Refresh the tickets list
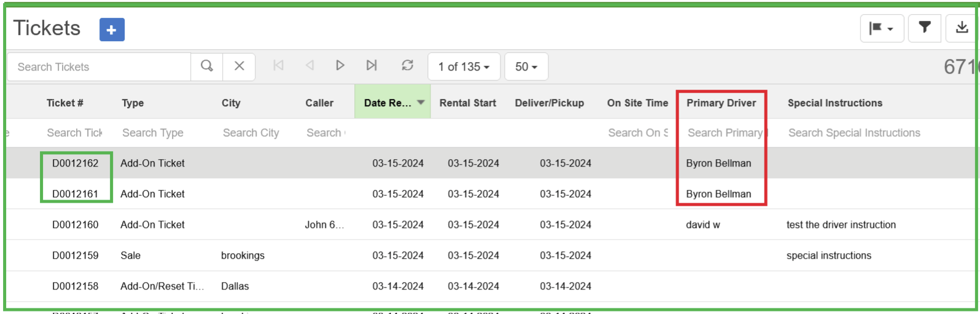This screenshot has height=314, width=980. (x=407, y=66)
